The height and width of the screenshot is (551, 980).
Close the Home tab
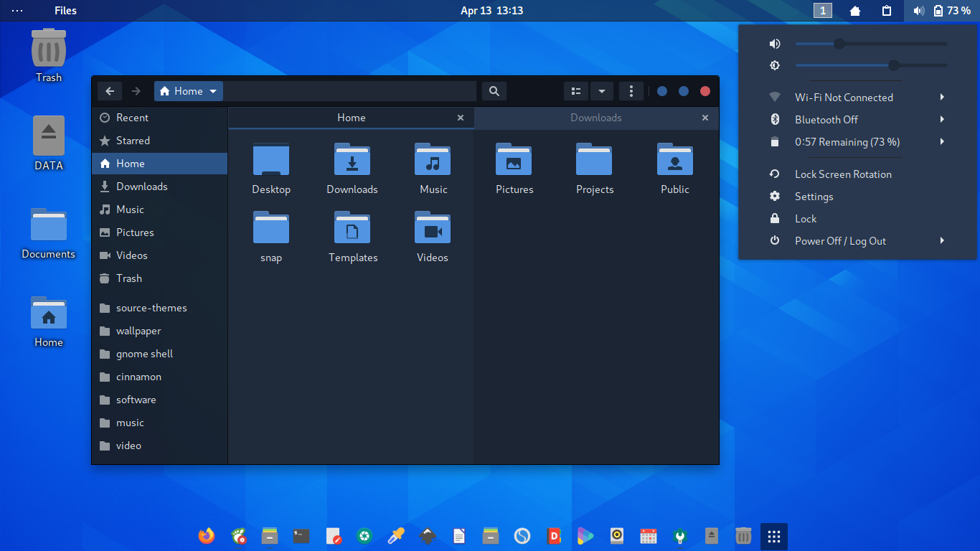461,118
